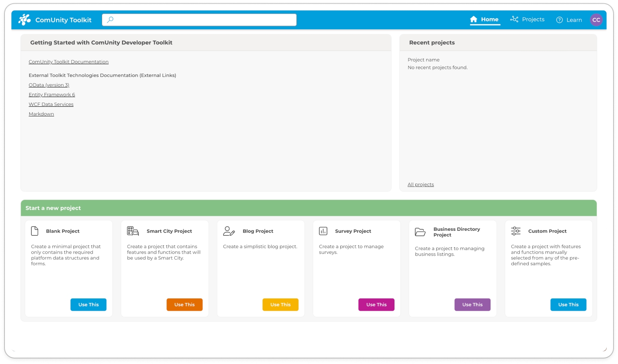Click the Custom Project sliders icon

pyautogui.click(x=515, y=231)
